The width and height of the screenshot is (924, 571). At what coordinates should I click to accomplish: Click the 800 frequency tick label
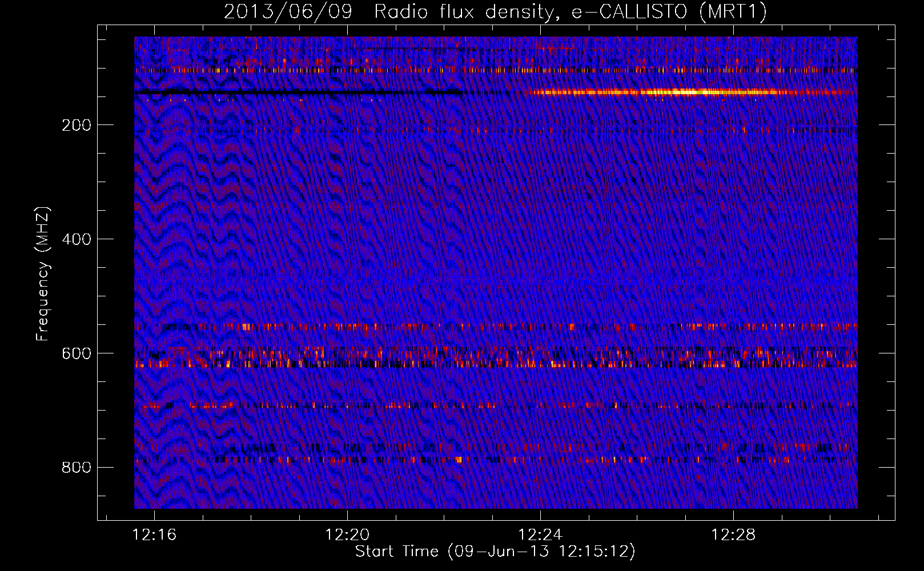pyautogui.click(x=77, y=468)
